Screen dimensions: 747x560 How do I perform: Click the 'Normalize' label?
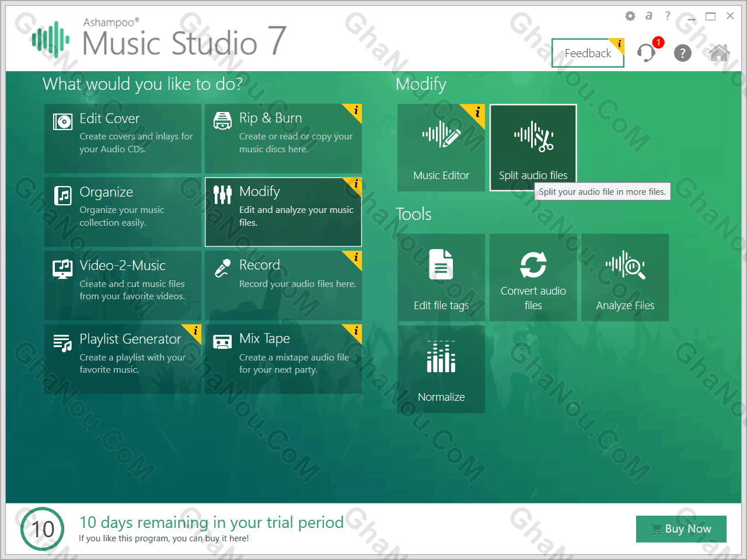441,397
